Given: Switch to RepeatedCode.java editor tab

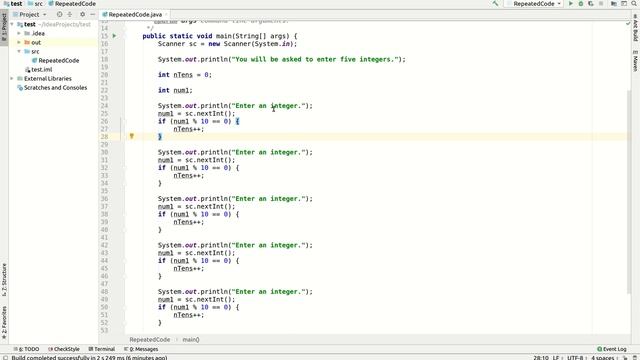Looking at the screenshot, I should [x=135, y=15].
